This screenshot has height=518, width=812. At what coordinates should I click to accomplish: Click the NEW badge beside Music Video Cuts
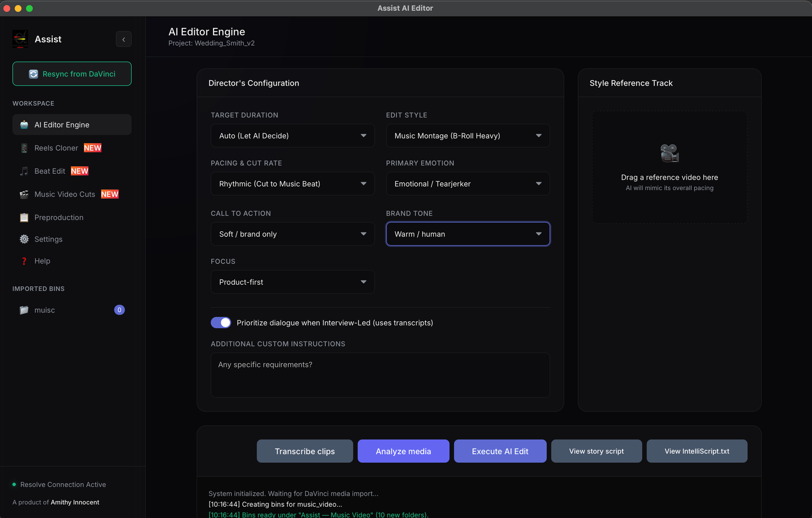click(x=110, y=194)
